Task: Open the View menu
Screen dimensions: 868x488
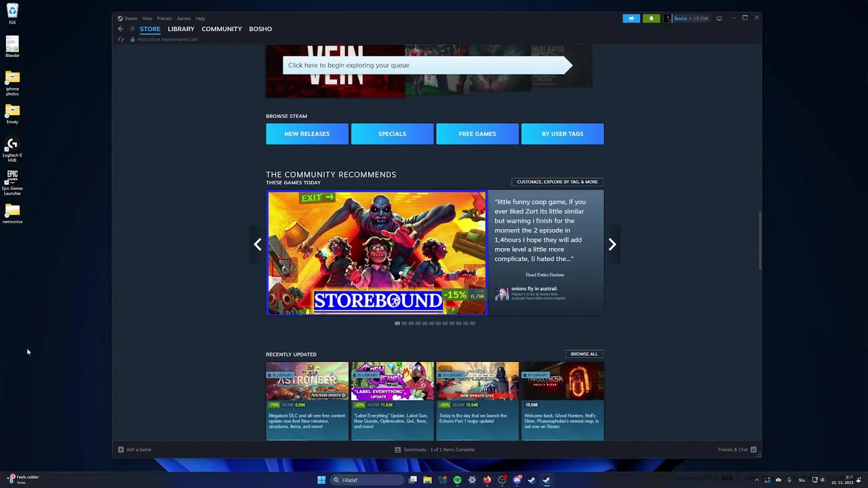Action: coord(147,18)
